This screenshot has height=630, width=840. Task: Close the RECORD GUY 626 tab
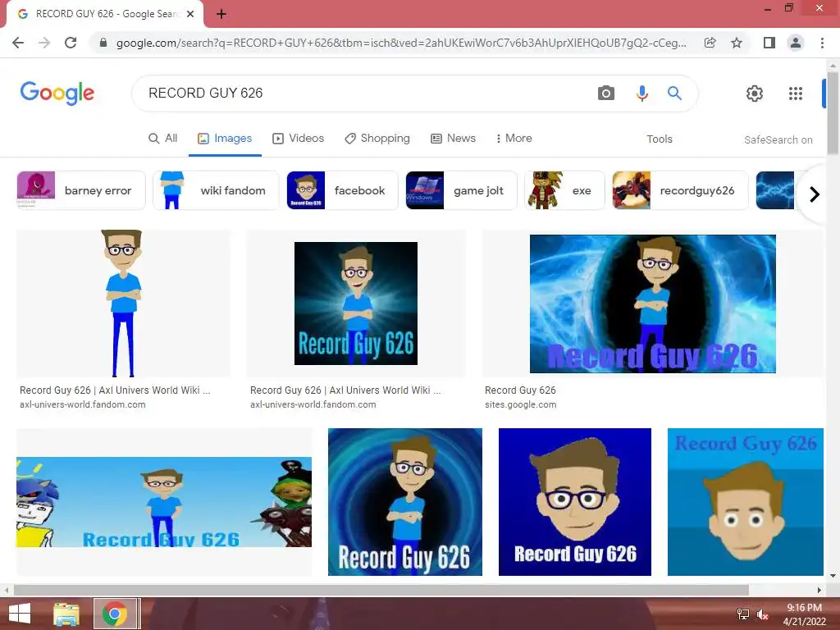[190, 14]
